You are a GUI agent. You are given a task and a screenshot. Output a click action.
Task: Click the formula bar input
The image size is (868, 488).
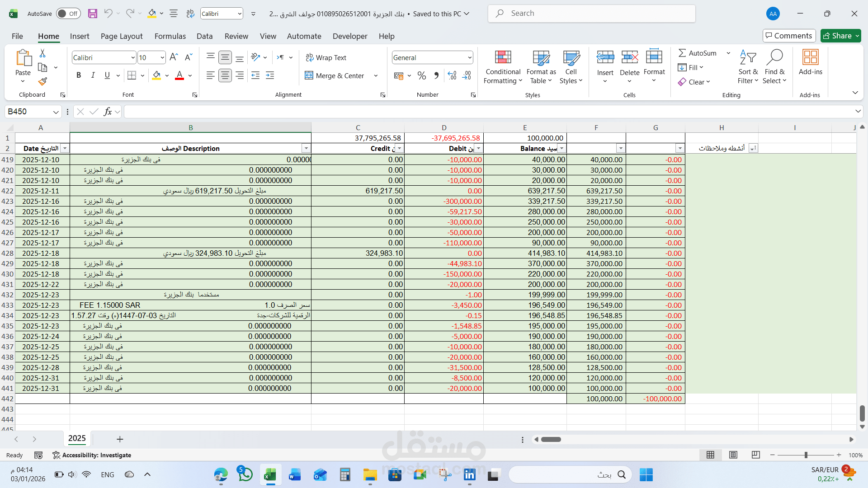[x=488, y=112]
